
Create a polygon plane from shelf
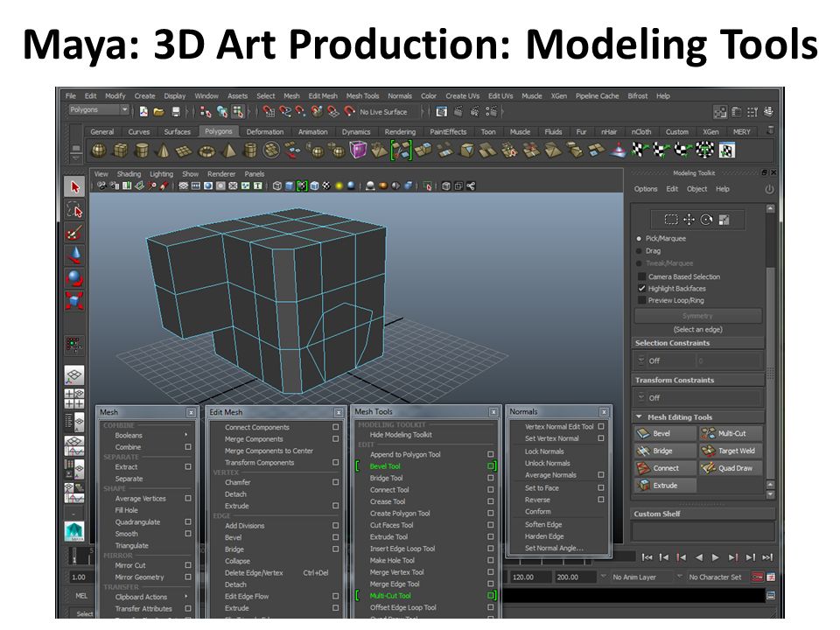[184, 151]
